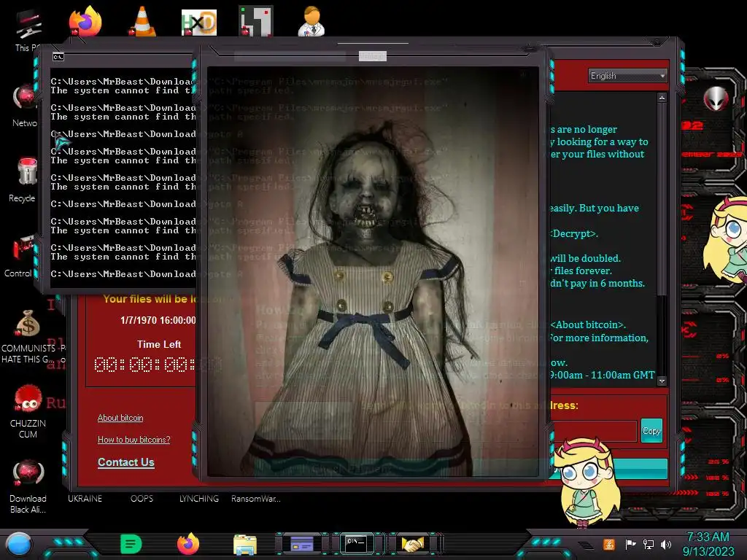
Task: Click the ransom note scrollbar down arrow
Action: click(x=662, y=381)
